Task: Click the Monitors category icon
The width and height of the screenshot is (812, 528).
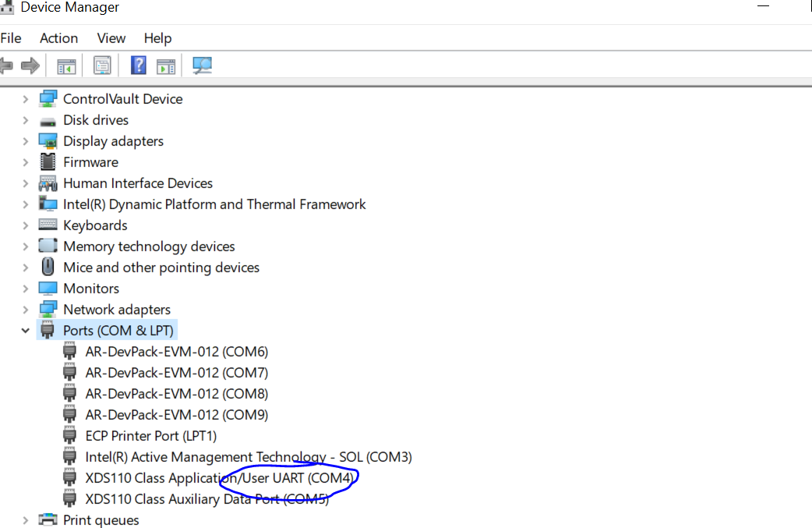Action: [x=48, y=288]
